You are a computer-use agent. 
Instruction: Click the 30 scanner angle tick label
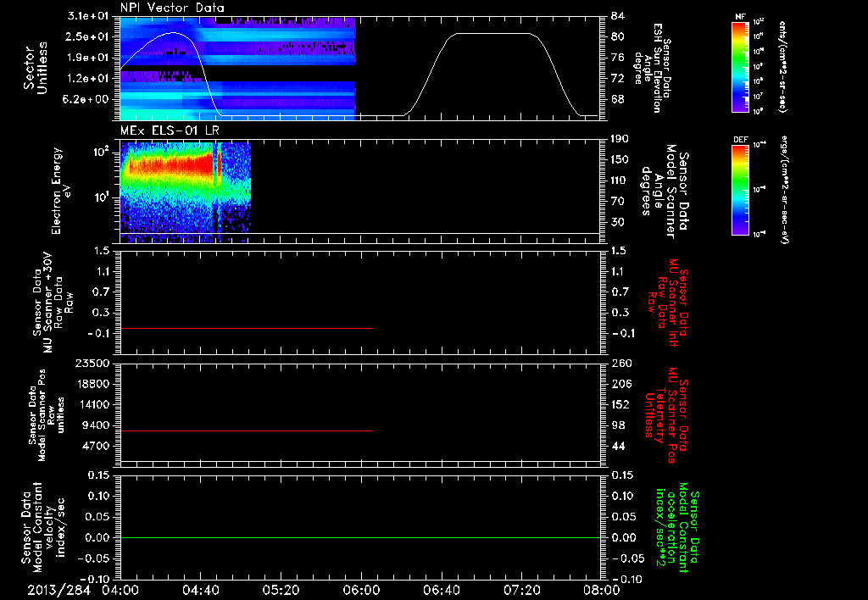618,223
